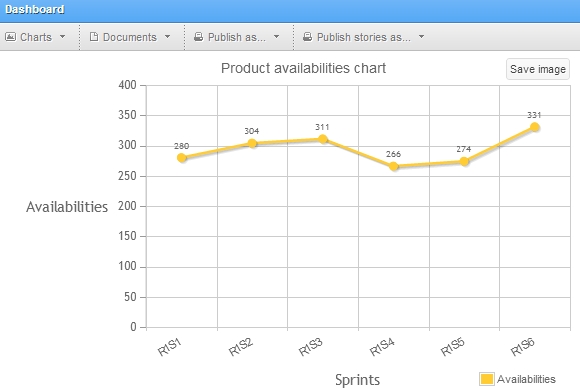Select the R1S5 data point at 274
Image resolution: width=580 pixels, height=389 pixels.
click(464, 162)
